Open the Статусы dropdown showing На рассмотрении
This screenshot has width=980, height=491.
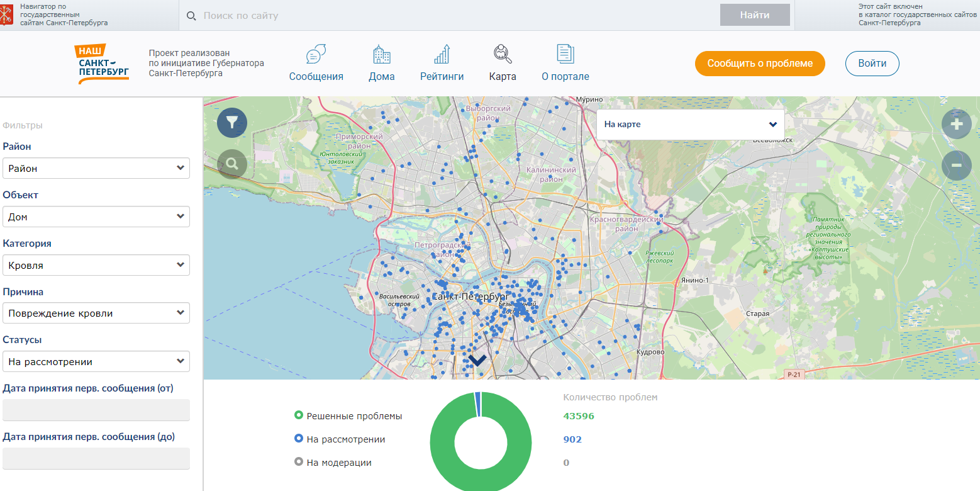[x=96, y=361]
